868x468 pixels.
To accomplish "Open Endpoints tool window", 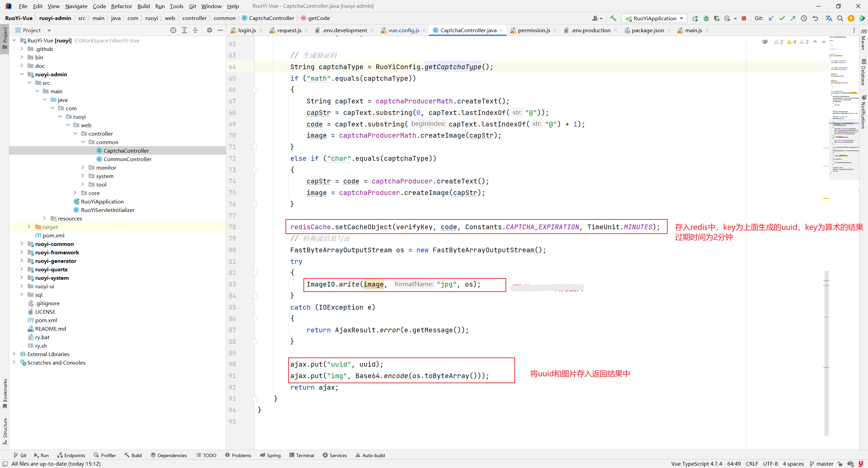I will click(x=71, y=455).
